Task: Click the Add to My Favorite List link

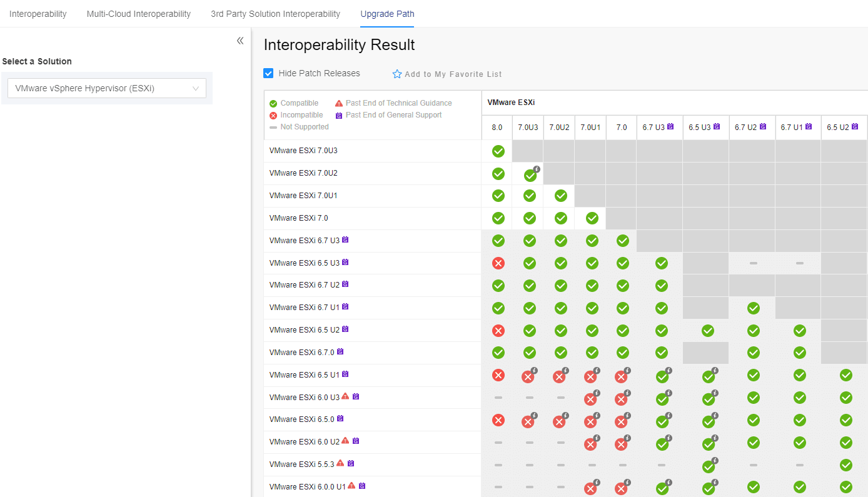Action: [x=453, y=74]
